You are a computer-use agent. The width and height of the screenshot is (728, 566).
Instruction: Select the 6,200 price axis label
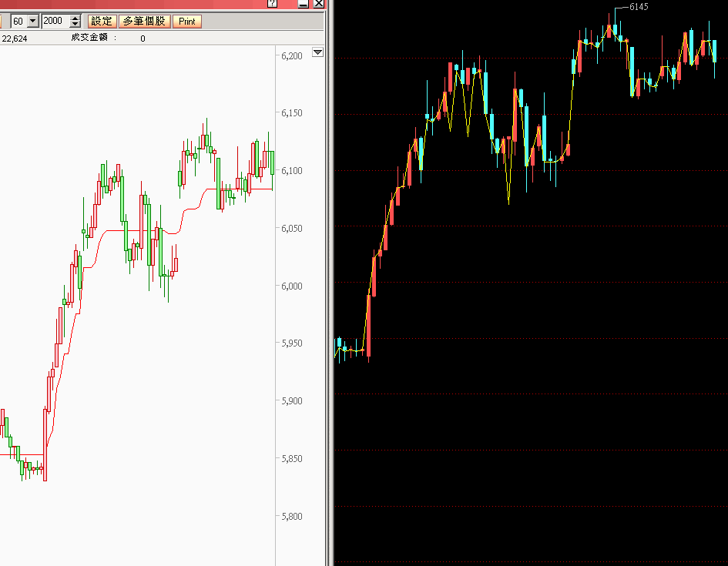click(291, 55)
